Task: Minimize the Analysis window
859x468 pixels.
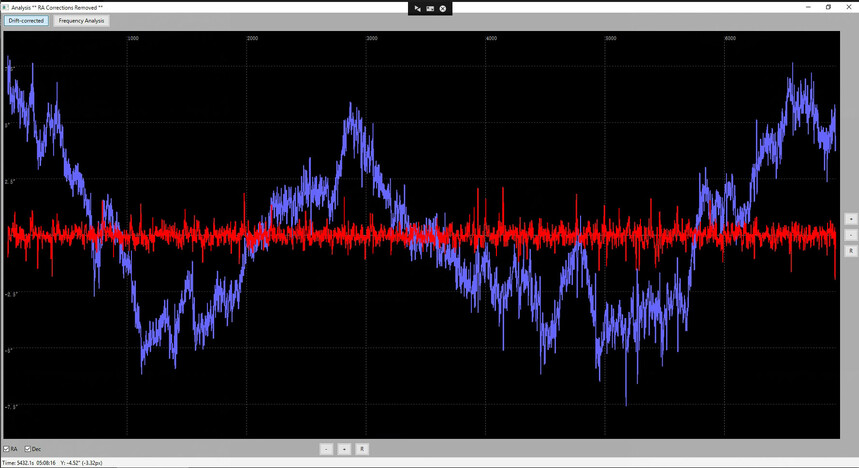Action: click(809, 7)
